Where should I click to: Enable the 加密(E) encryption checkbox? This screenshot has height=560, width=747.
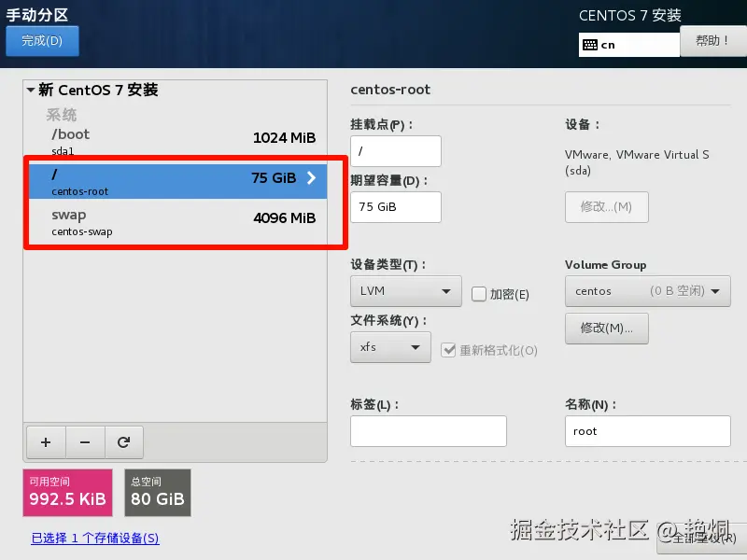tap(479, 295)
